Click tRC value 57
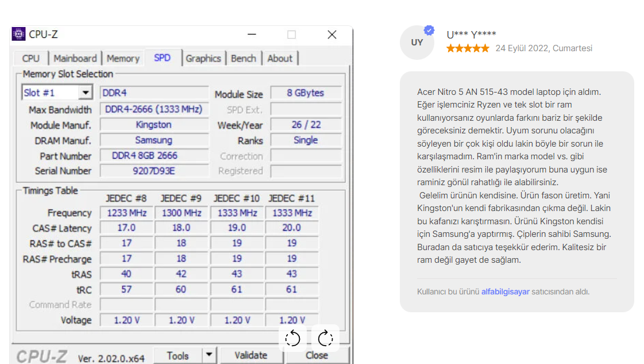This screenshot has height=364, width=644. click(126, 290)
